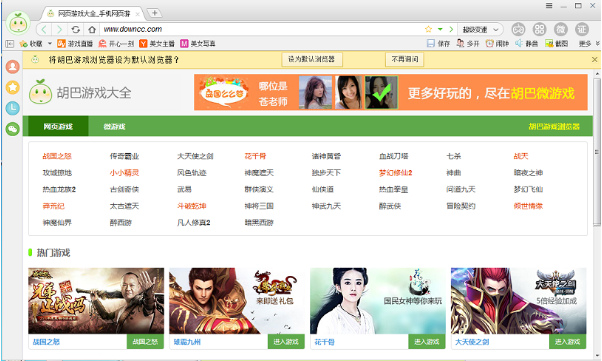The height and width of the screenshot is (361, 602).
Task: Switch to the 微游戏 tab
Action: point(114,126)
